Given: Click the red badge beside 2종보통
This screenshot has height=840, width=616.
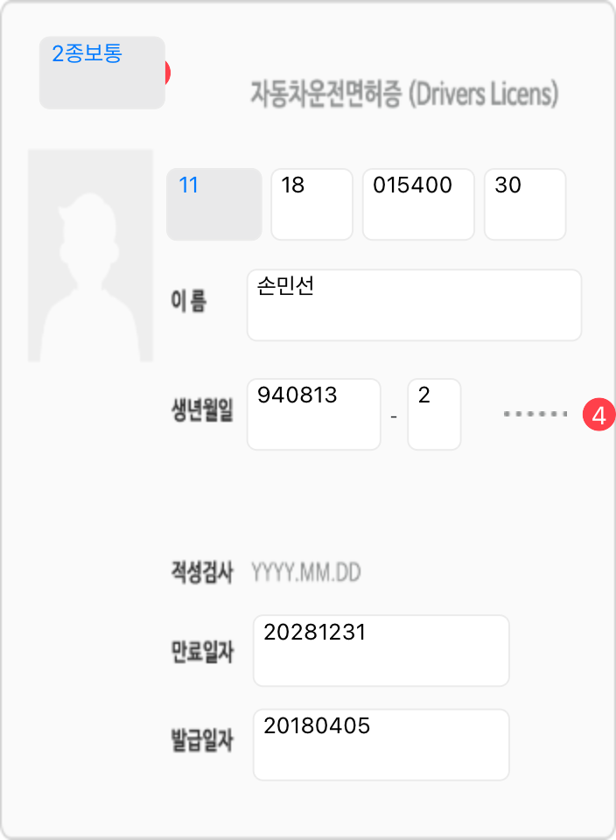Looking at the screenshot, I should pos(166,72).
